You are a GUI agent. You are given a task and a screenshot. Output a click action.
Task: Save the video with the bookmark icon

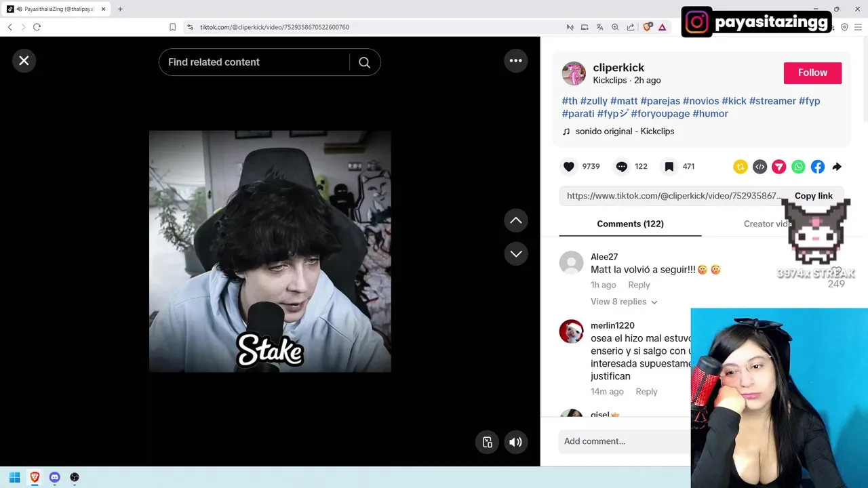coord(669,167)
